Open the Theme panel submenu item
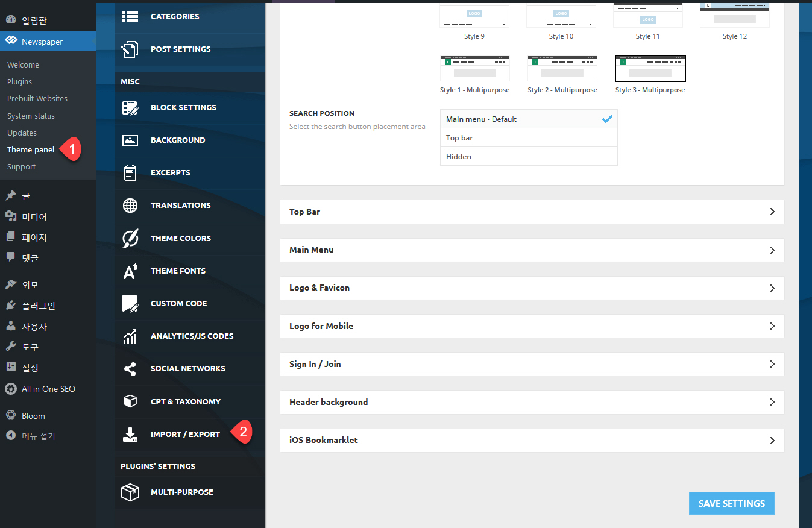This screenshot has width=812, height=528. tap(31, 149)
